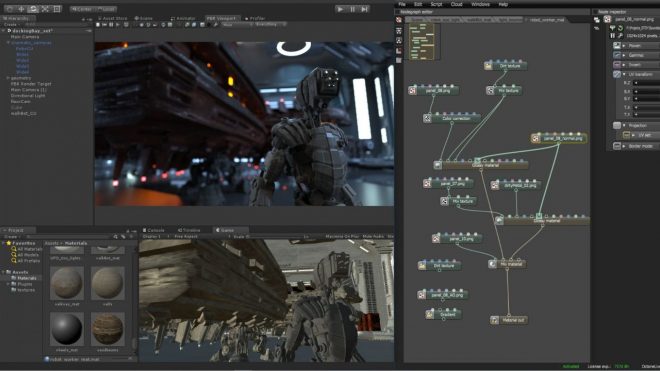Adjust the S.X scale slider
Image resolution: width=660 pixels, height=371 pixels.
(x=647, y=91)
